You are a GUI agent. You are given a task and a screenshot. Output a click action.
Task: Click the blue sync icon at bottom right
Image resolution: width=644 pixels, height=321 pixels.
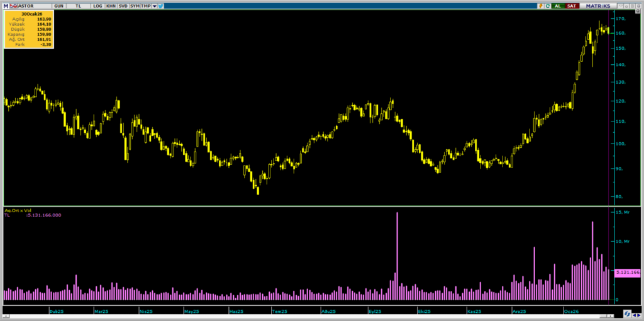point(626,313)
